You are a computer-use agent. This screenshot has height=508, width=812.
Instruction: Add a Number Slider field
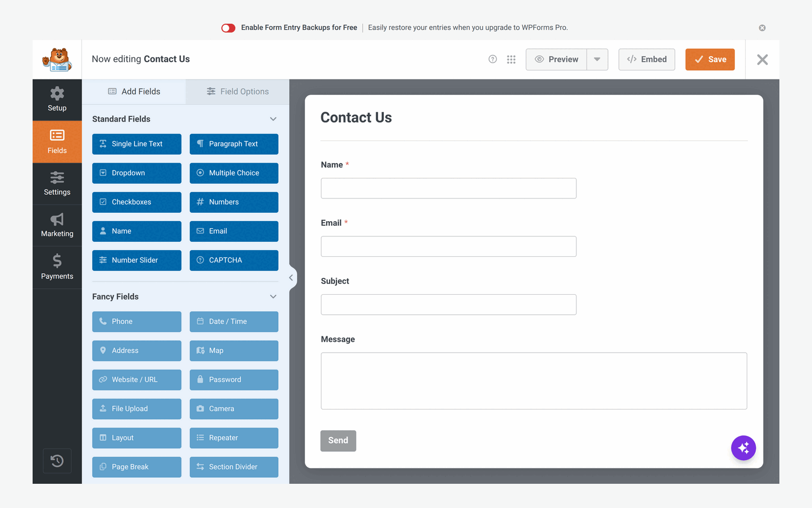[x=137, y=261]
